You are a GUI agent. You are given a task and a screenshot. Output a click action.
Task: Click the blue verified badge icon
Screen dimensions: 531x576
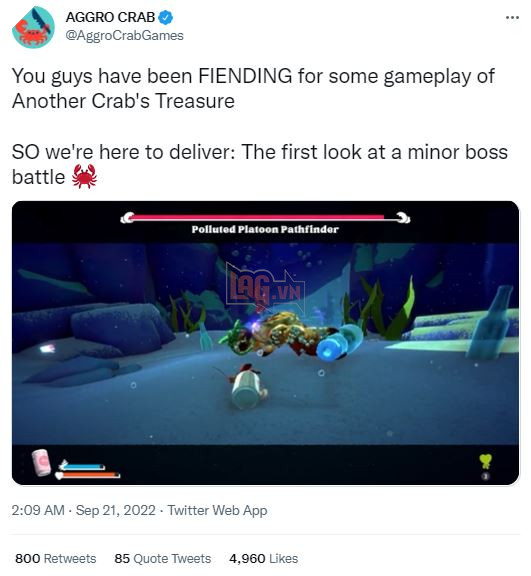(x=166, y=17)
